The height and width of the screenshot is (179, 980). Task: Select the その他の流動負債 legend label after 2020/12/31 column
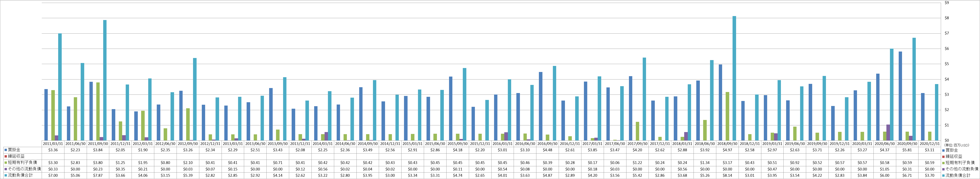[x=962, y=169]
